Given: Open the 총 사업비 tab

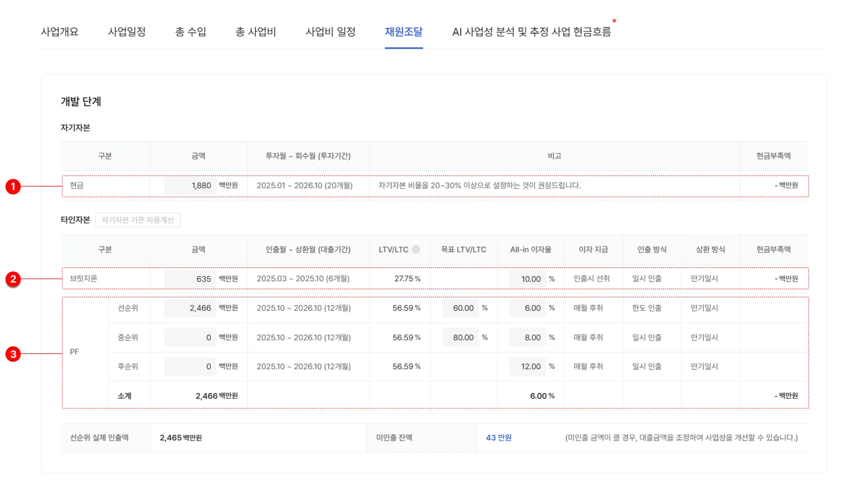Looking at the screenshot, I should (256, 32).
